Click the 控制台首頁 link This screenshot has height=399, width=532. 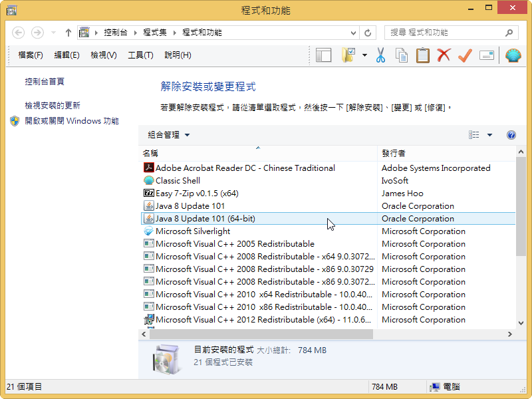point(45,81)
